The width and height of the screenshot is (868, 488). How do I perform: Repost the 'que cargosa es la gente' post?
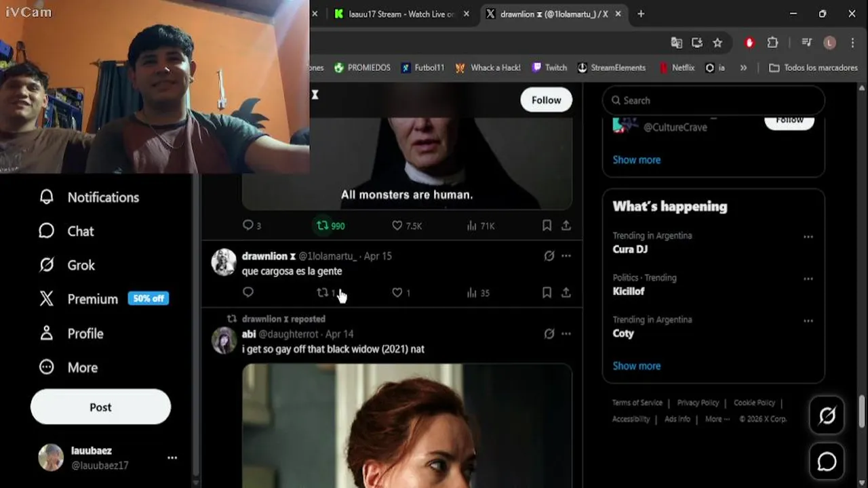(323, 292)
